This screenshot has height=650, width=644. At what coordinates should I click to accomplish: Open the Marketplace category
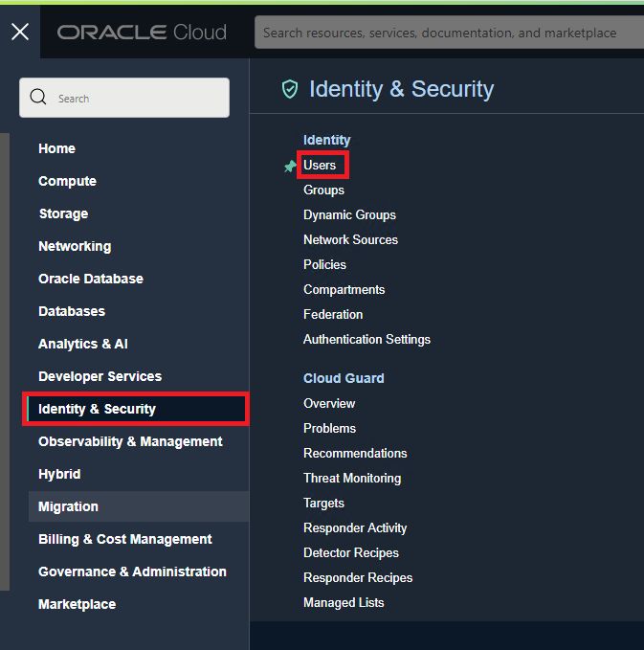[78, 604]
